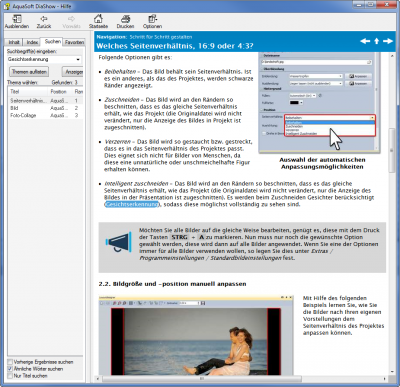Go to next topic with right arrow
The width and height of the screenshot is (400, 387).
click(388, 41)
